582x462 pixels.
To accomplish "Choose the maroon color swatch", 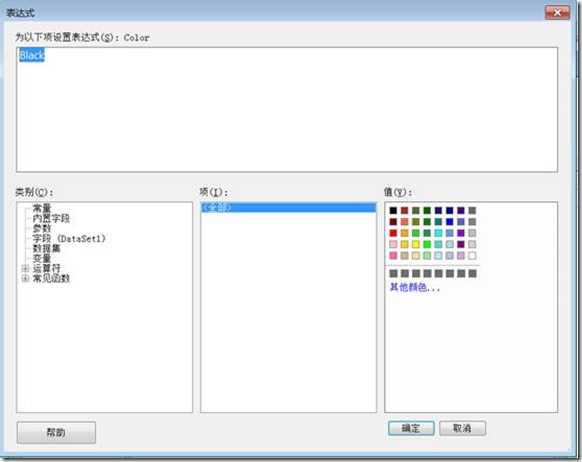I will click(x=393, y=222).
